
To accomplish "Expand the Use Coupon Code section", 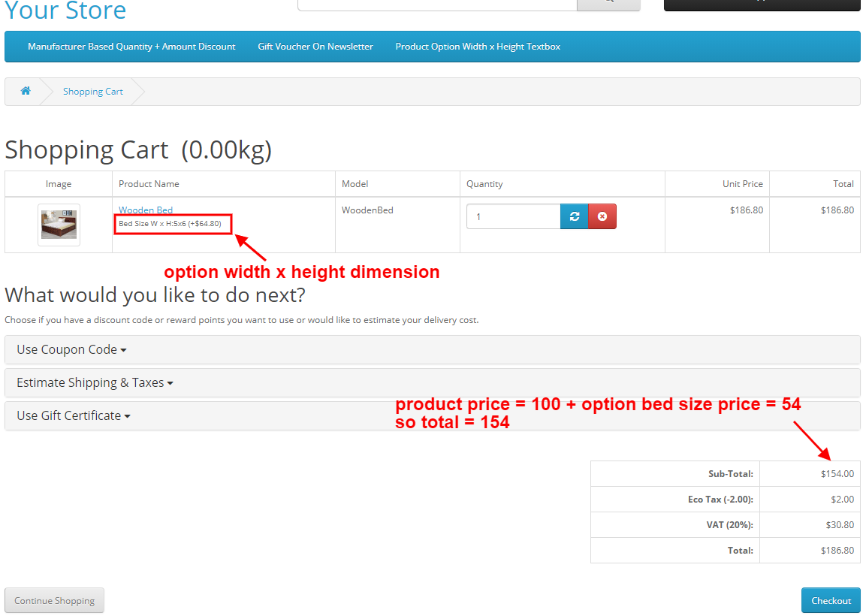I will (71, 349).
